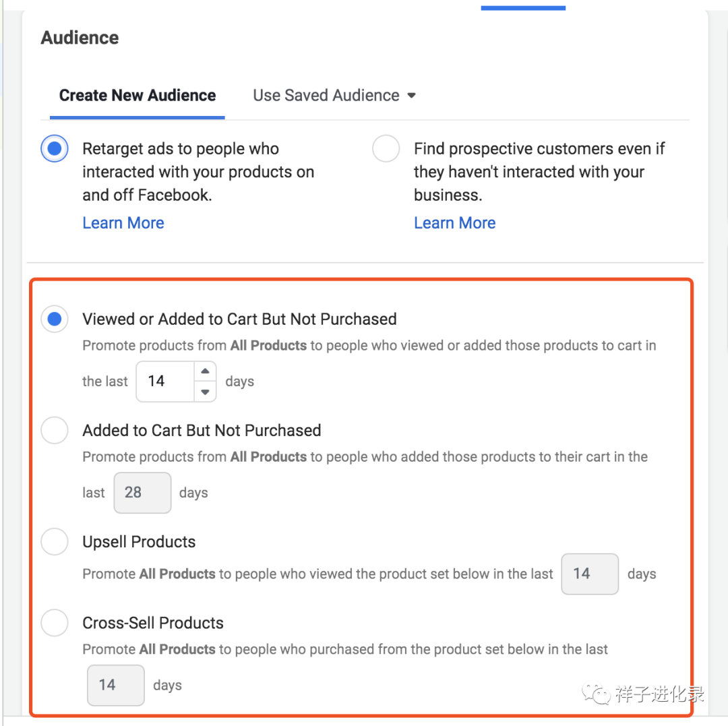
Task: Open the Use Saved Audience dropdown arrow
Action: [411, 96]
